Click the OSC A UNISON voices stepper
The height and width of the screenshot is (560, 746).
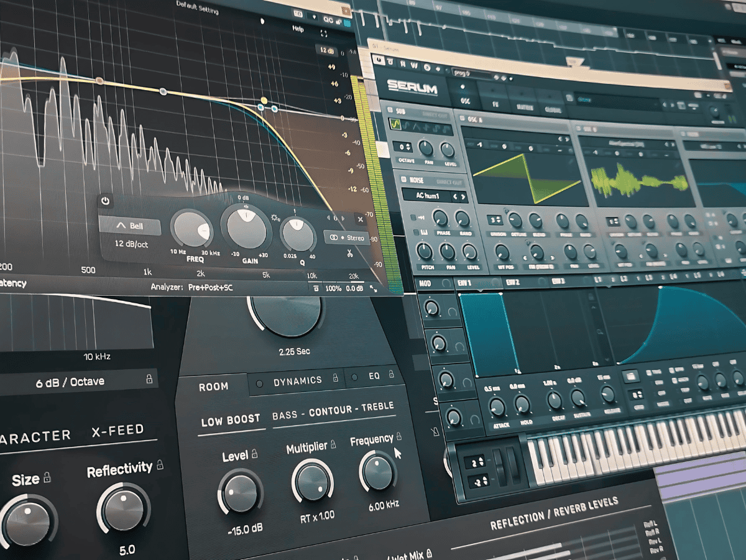click(496, 220)
